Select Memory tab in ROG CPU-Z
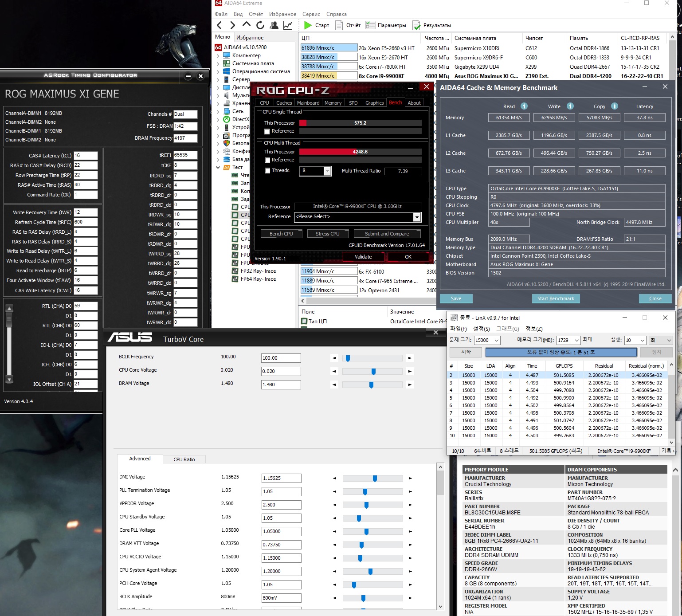This screenshot has width=682, height=616. 333,103
